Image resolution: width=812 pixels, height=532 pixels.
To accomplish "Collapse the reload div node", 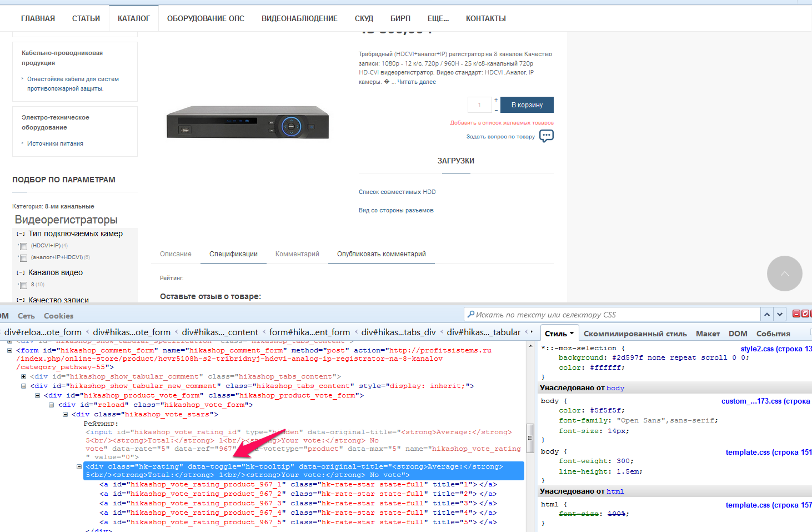I will coord(51,405).
